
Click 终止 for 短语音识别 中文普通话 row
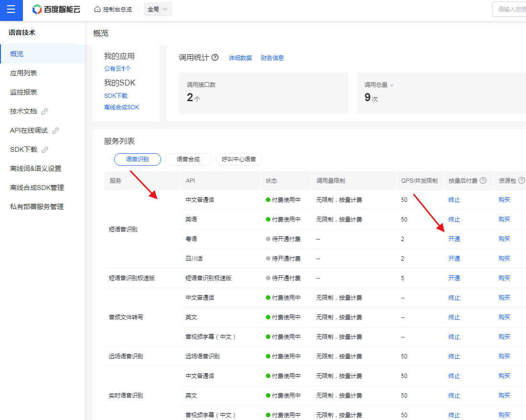click(x=454, y=200)
